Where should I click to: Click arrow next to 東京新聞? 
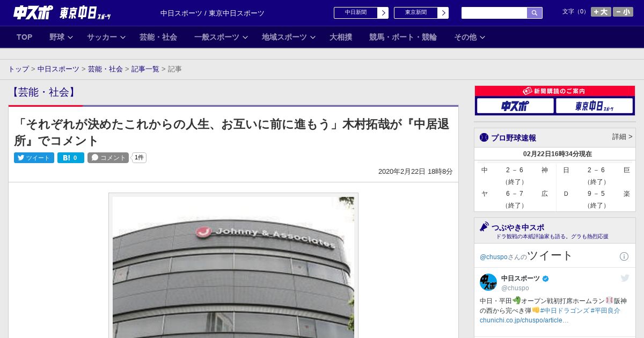click(x=443, y=13)
